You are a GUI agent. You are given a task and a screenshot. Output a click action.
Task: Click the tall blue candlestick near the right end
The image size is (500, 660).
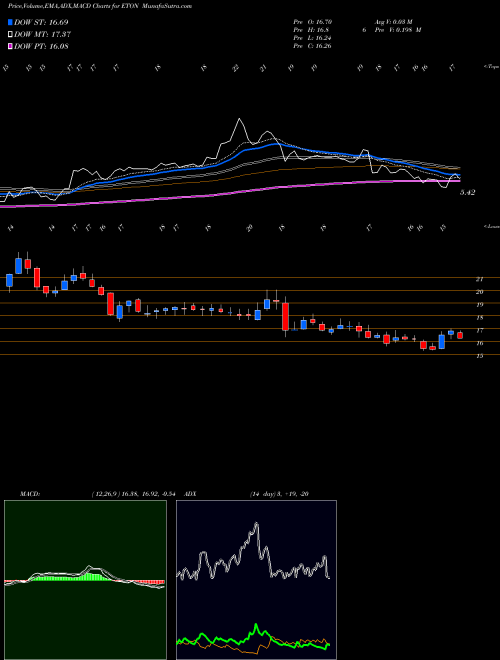pos(441,341)
